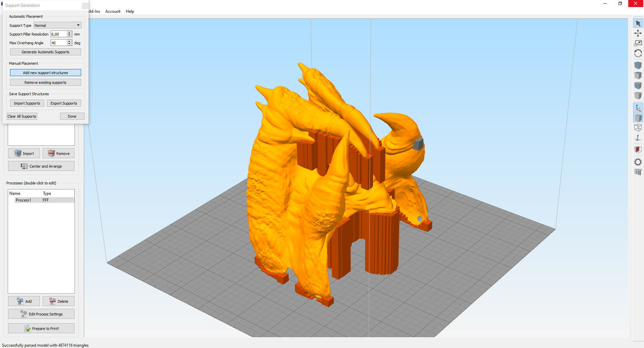The image size is (644, 348).
Task: Click the Remove model button
Action: tap(58, 153)
